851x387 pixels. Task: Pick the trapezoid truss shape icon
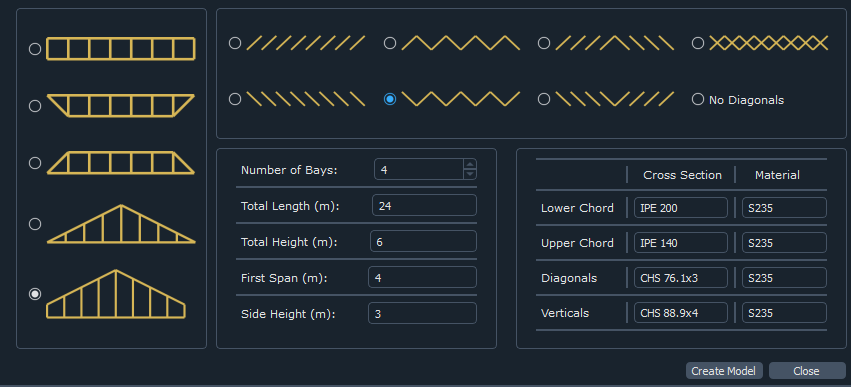click(x=120, y=163)
